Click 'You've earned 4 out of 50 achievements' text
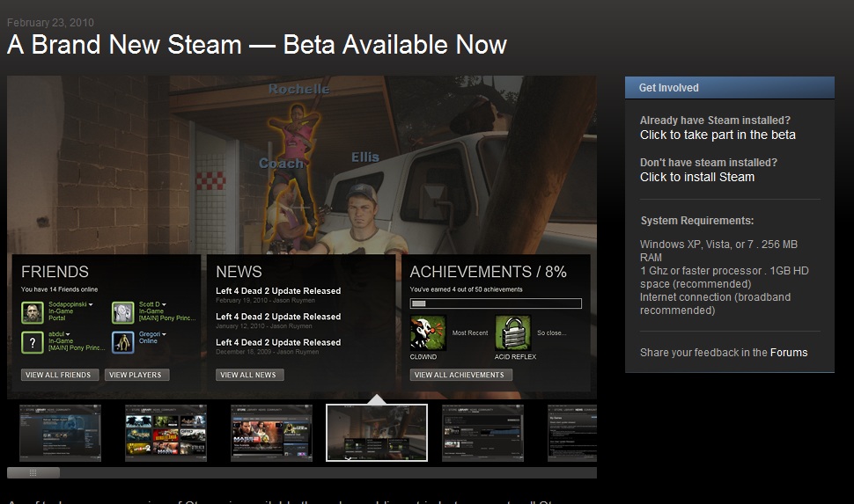The width and height of the screenshot is (854, 504). point(466,289)
